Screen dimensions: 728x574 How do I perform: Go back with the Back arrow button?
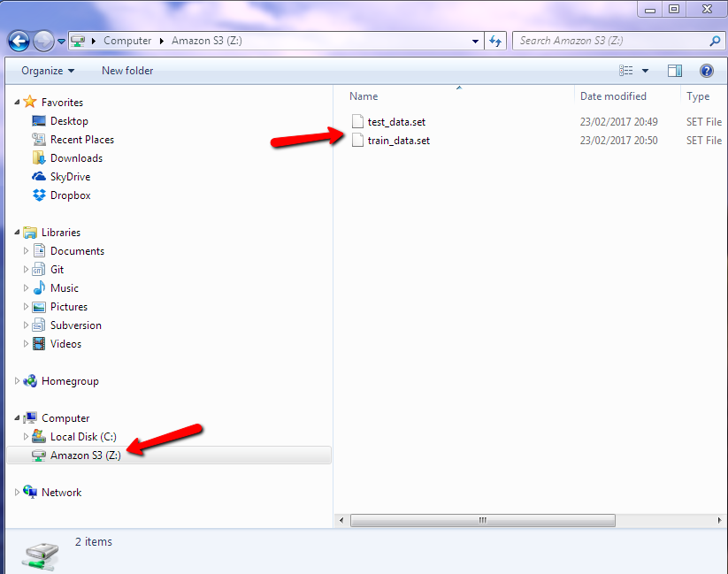point(19,42)
